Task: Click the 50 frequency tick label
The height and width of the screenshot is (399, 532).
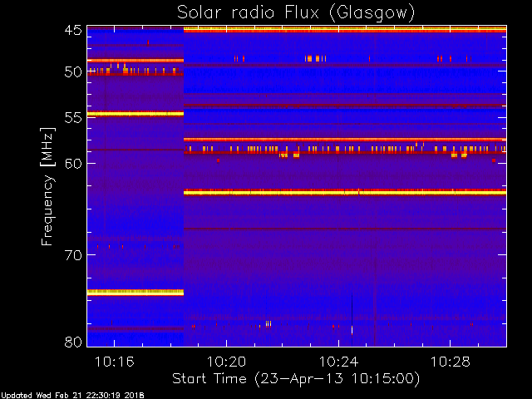Action: coord(73,72)
